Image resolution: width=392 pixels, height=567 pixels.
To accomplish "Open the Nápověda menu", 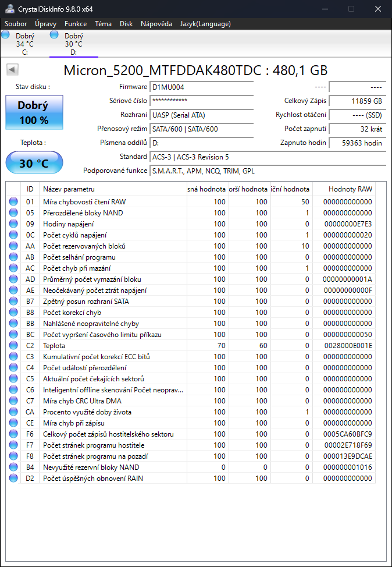I will [156, 24].
